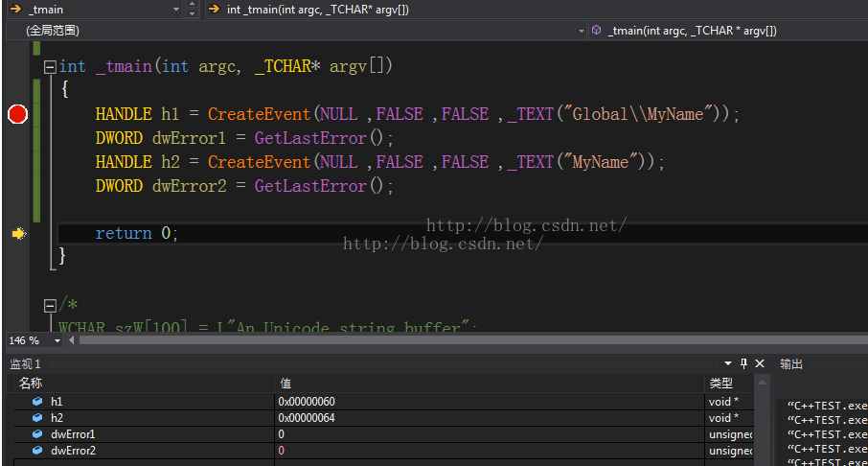Click the down stepper arrow beside _tmain dropdown

[x=192, y=13]
